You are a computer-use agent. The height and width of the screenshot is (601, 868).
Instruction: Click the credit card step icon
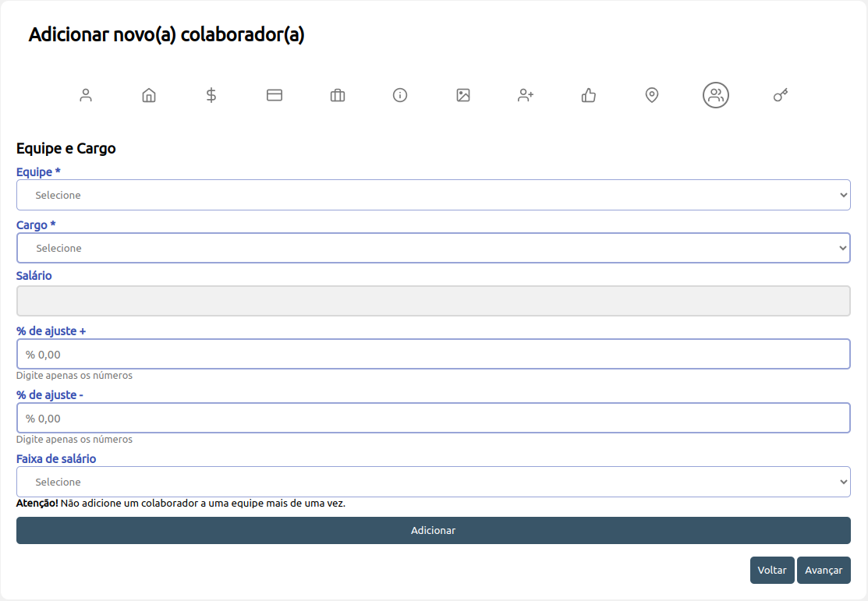[x=275, y=95]
